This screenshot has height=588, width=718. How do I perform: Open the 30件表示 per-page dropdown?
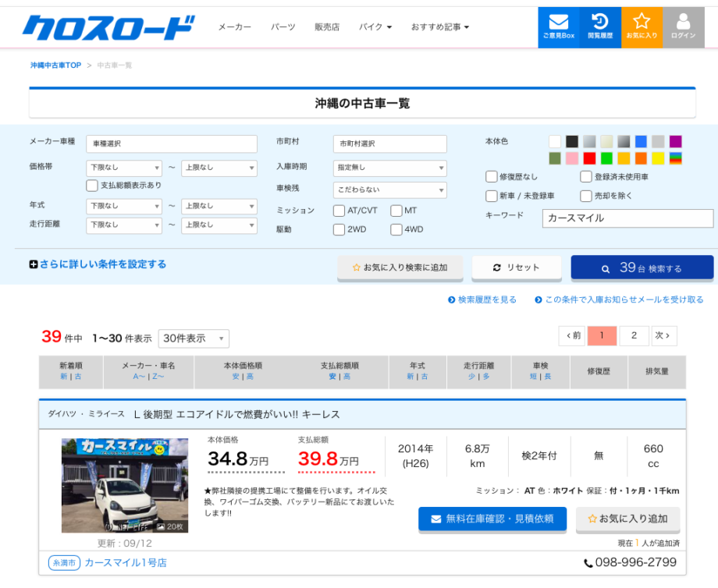pos(194,338)
